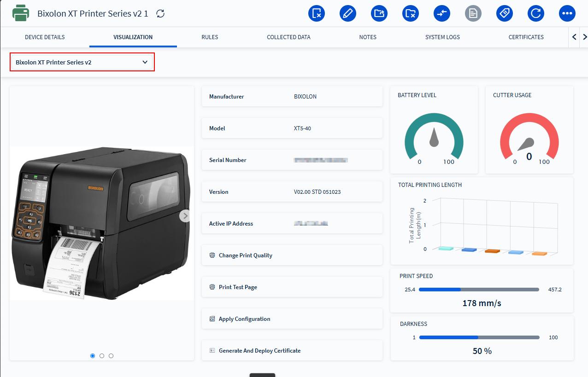
Task: Click the Battery Level gauge
Action: (434, 137)
